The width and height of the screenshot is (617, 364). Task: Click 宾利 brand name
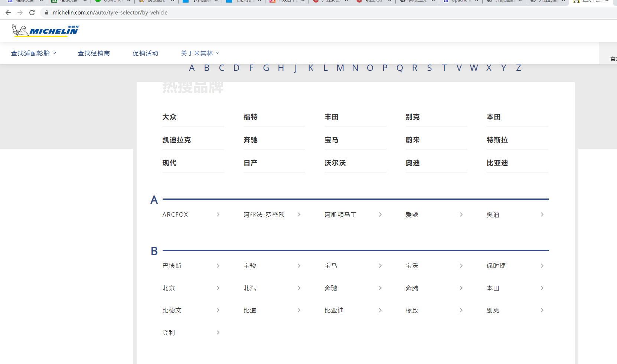(169, 332)
